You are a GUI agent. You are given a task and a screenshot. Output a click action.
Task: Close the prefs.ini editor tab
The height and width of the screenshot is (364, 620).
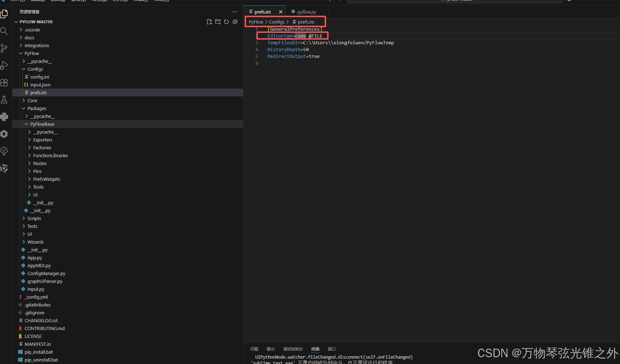281,12
